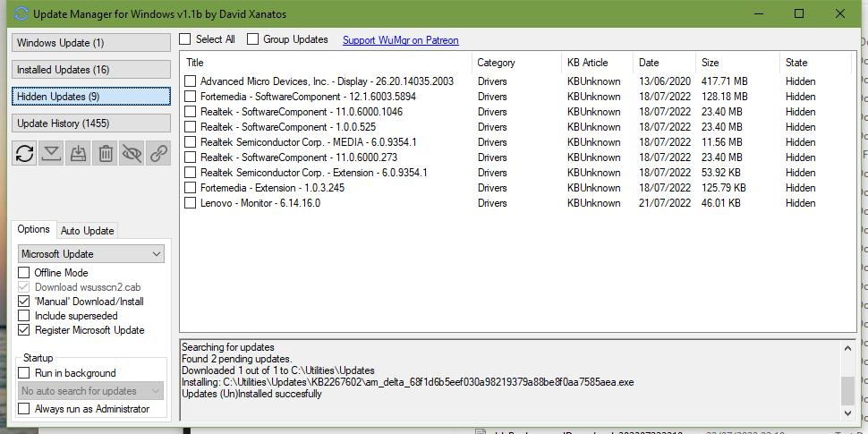The height and width of the screenshot is (434, 868).
Task: Open the Update History (1455) list
Action: point(91,123)
